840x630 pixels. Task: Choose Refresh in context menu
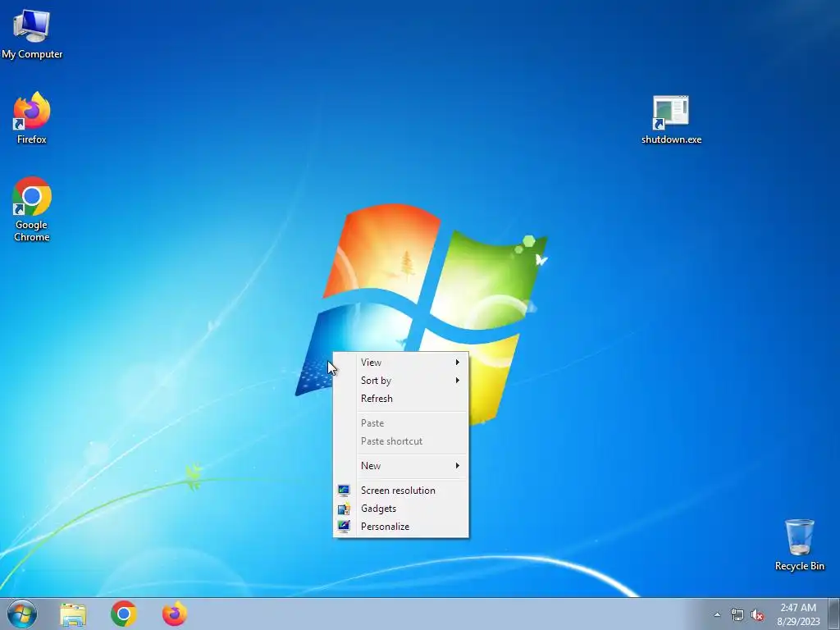[400, 399]
